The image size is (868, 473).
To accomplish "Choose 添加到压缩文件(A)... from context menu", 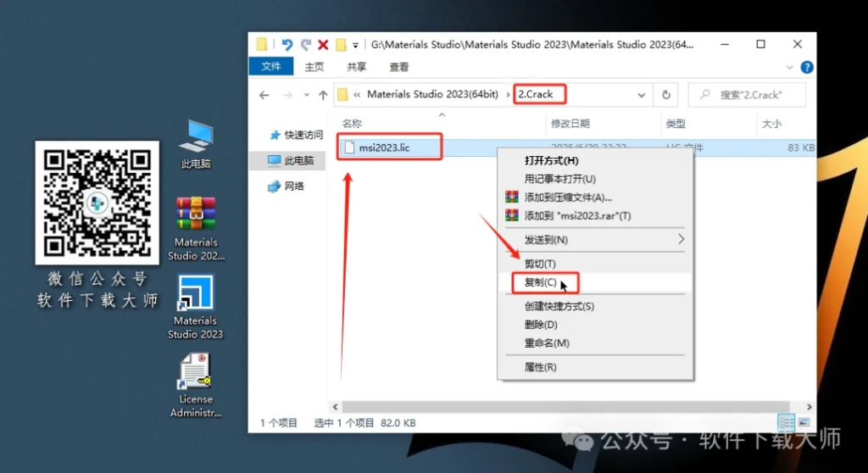I will 595,198.
